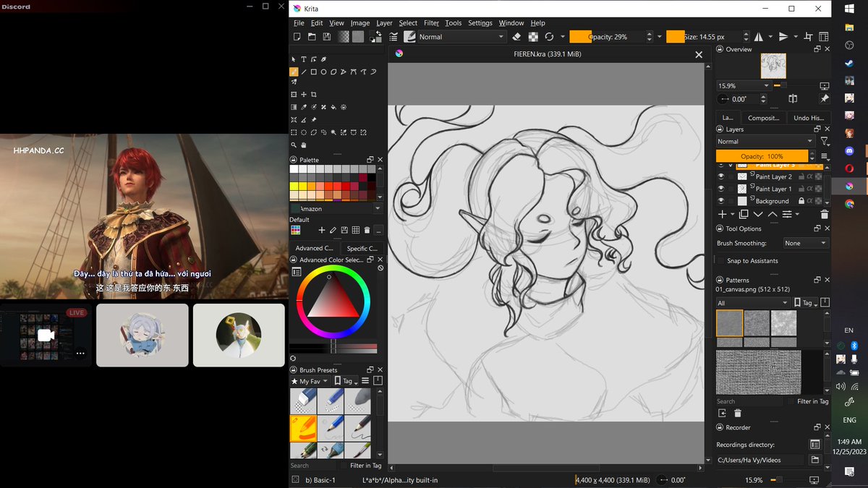
Task: Adjust the brush Opacity 29% slider
Action: pyautogui.click(x=607, y=37)
